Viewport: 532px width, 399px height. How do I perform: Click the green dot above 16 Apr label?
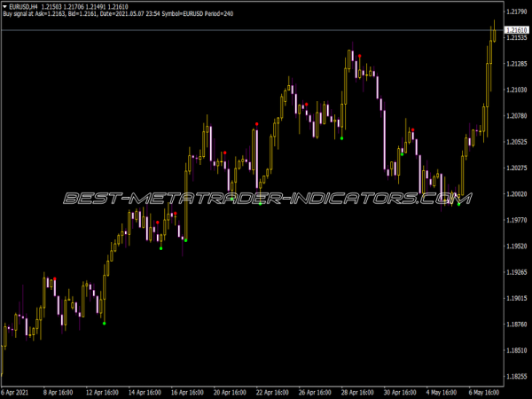185,239
